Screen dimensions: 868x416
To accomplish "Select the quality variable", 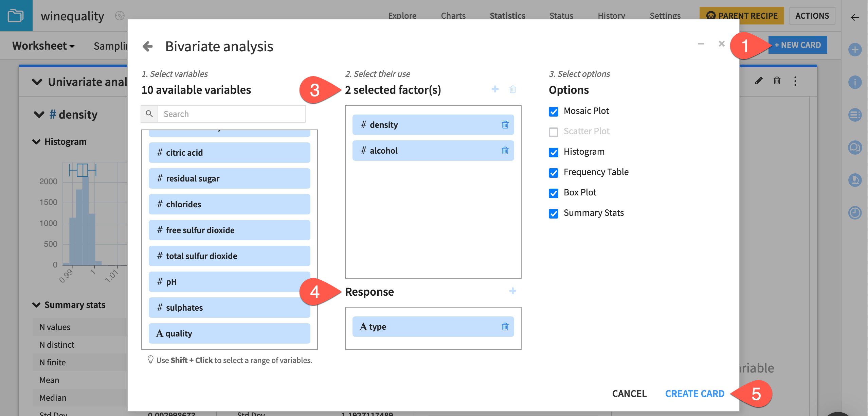I will pos(229,333).
